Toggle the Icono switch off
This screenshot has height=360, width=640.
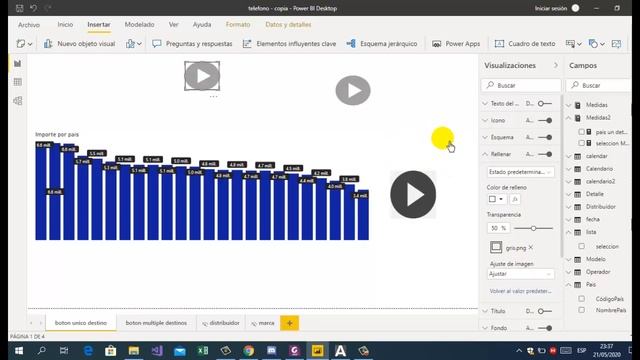(545, 120)
